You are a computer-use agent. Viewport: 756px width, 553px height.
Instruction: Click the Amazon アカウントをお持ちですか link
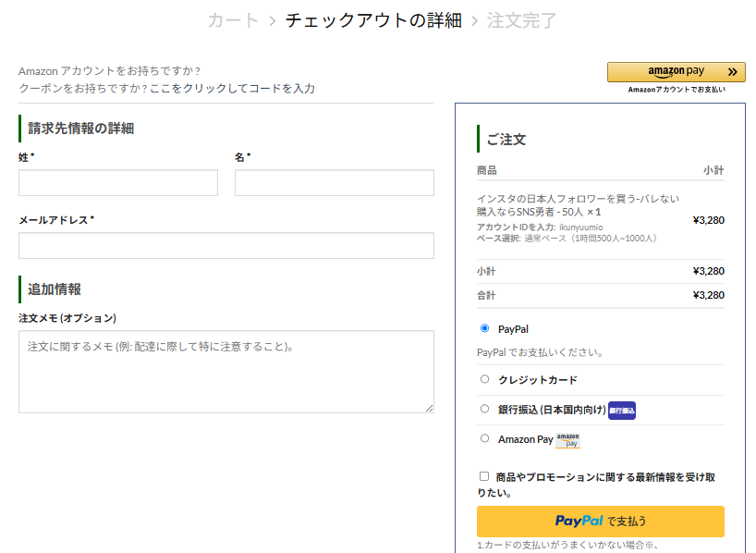[109, 71]
